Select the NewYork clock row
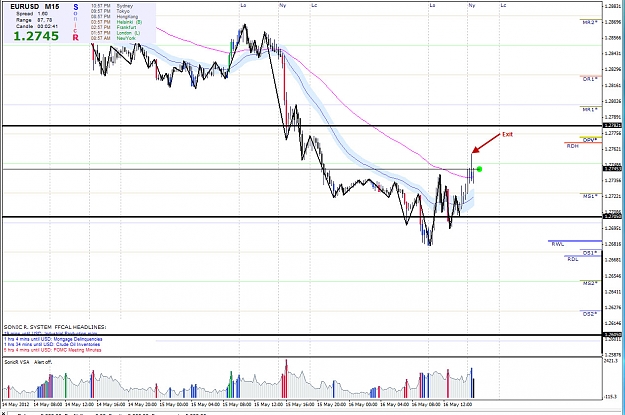The width and height of the screenshot is (625, 415). 112,38
